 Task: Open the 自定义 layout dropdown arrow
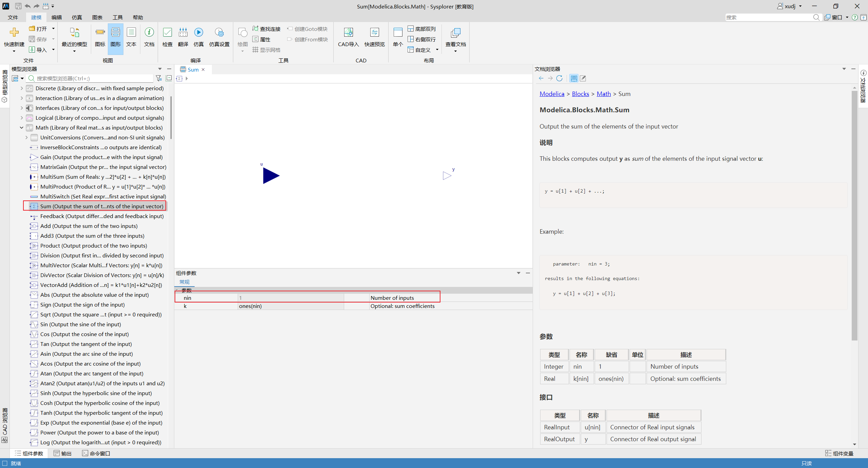437,50
